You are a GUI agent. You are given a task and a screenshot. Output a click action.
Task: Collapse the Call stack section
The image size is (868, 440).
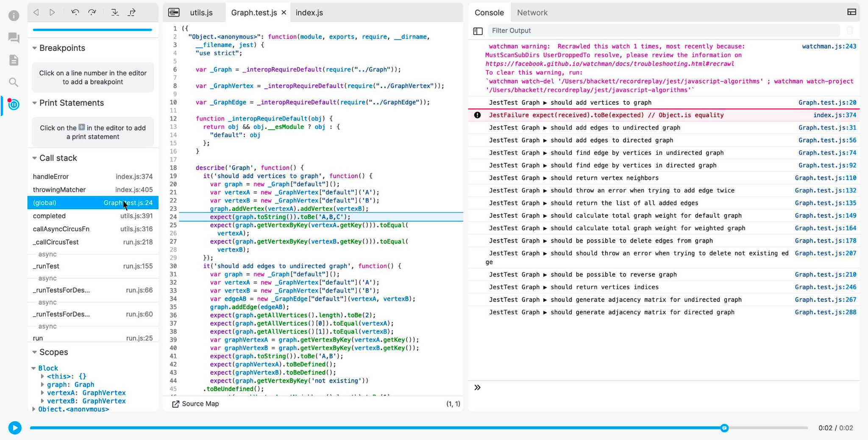pos(35,158)
